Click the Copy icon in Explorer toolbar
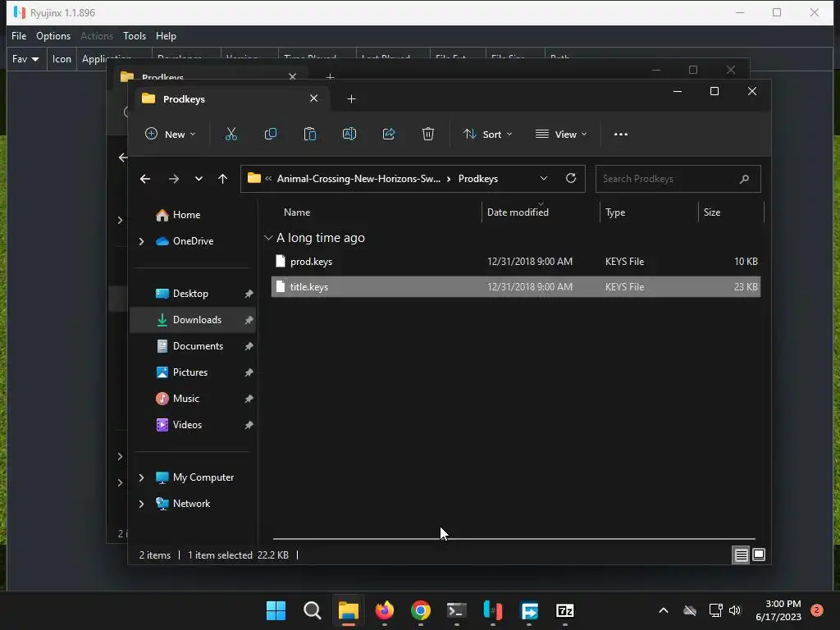 pyautogui.click(x=271, y=134)
